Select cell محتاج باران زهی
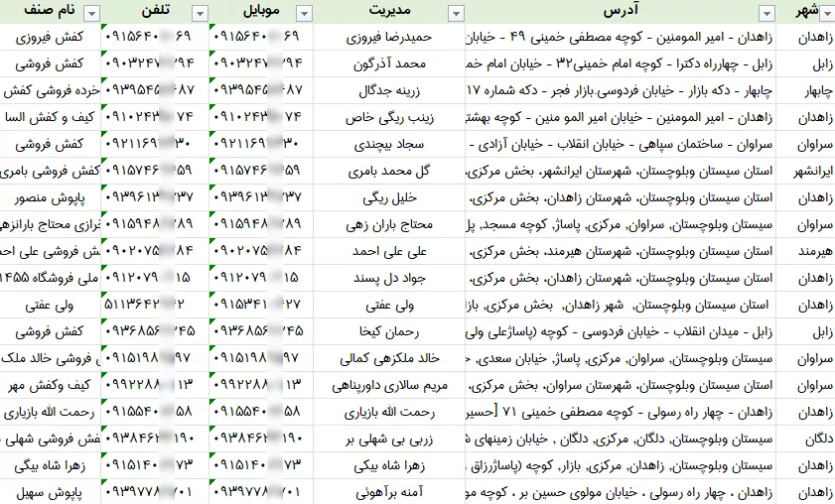The width and height of the screenshot is (835, 504). 389,224
